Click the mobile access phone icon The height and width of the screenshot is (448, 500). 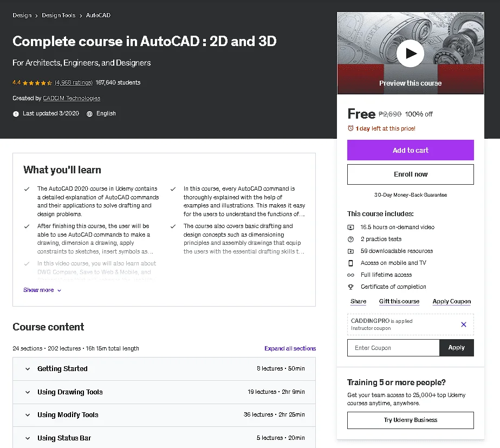click(350, 263)
